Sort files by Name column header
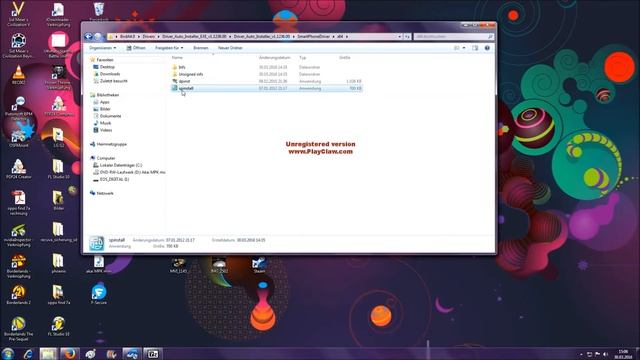640x360 pixels. tap(177, 58)
